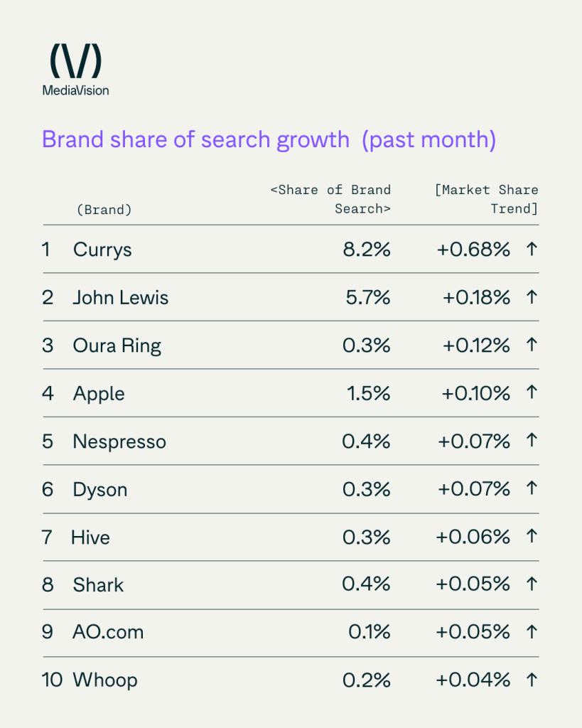Viewport: 582px width, 728px height.
Task: Select the Nespresso row trend arrow
Action: click(530, 441)
